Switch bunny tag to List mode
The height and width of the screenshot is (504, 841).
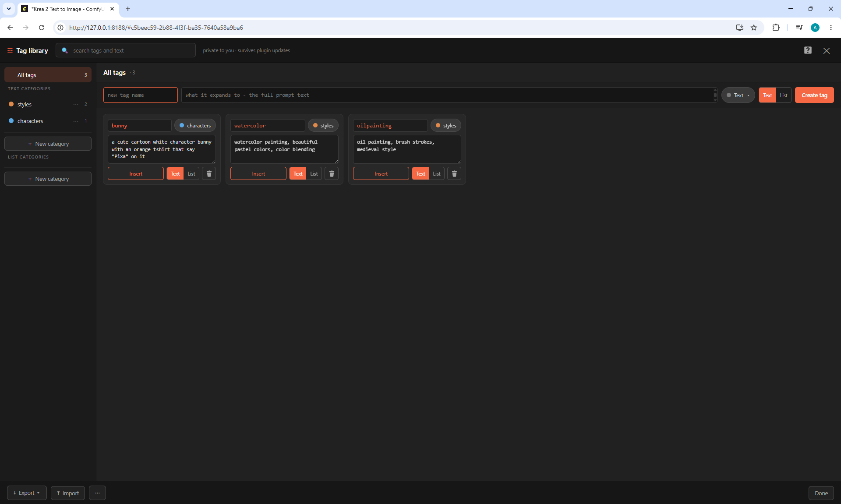tap(191, 174)
